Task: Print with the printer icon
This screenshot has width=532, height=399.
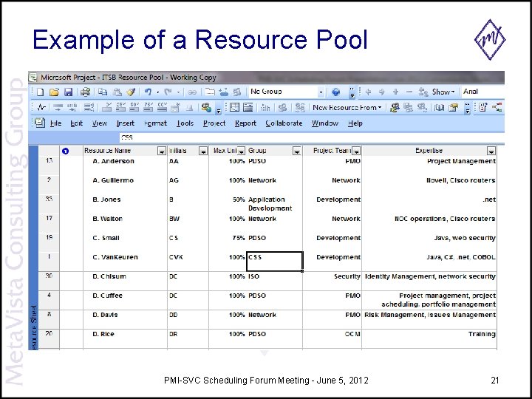Action: (x=85, y=92)
